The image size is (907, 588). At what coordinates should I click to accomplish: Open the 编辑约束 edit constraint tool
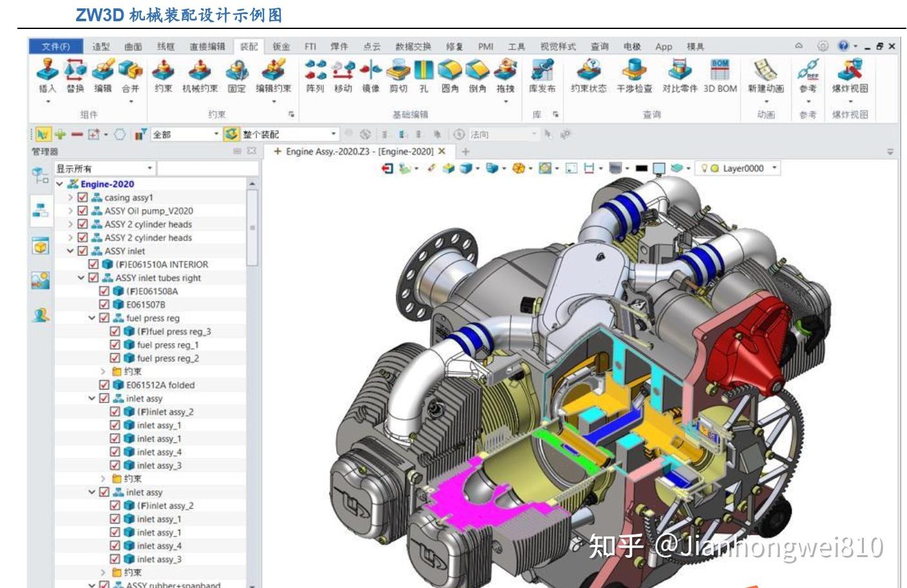274,70
